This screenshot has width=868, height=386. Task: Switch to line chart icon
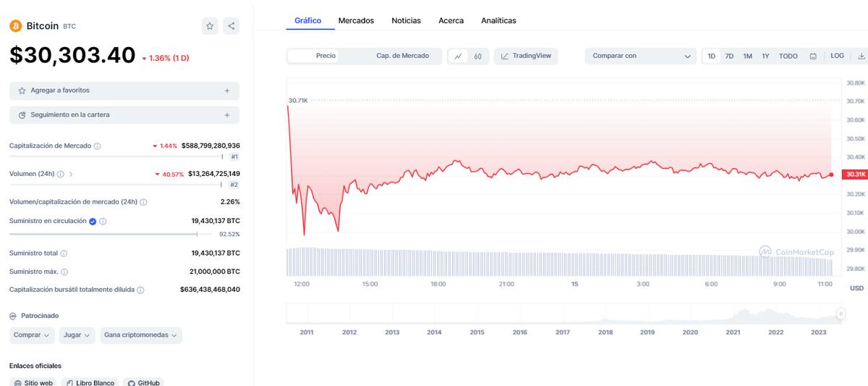pos(459,56)
